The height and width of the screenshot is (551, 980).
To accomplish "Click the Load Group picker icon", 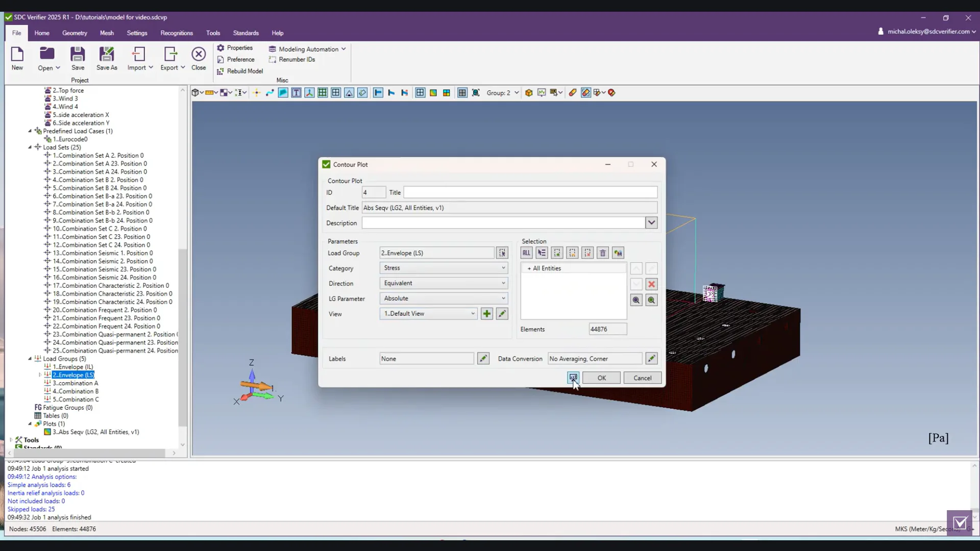I will tap(502, 253).
